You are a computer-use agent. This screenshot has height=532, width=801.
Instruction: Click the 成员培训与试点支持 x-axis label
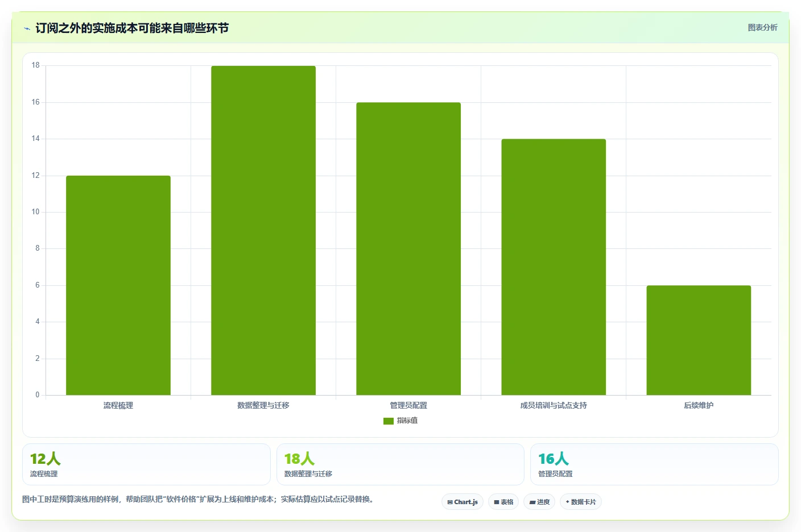pyautogui.click(x=554, y=405)
